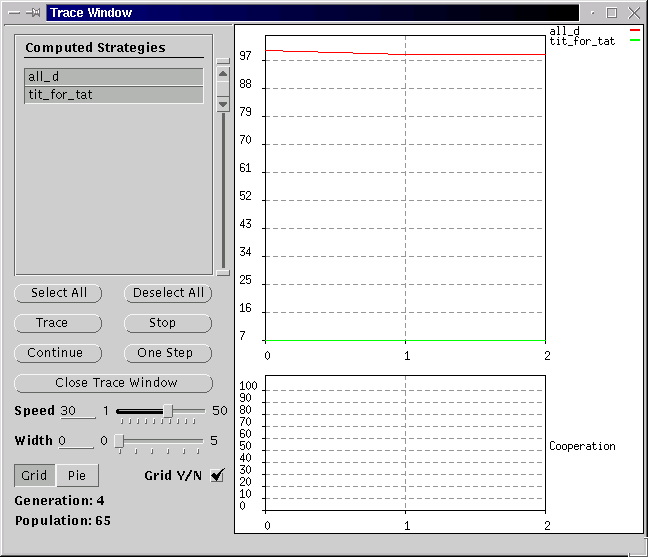This screenshot has height=557, width=648.
Task: Click the red all_d legend marker
Action: [634, 31]
